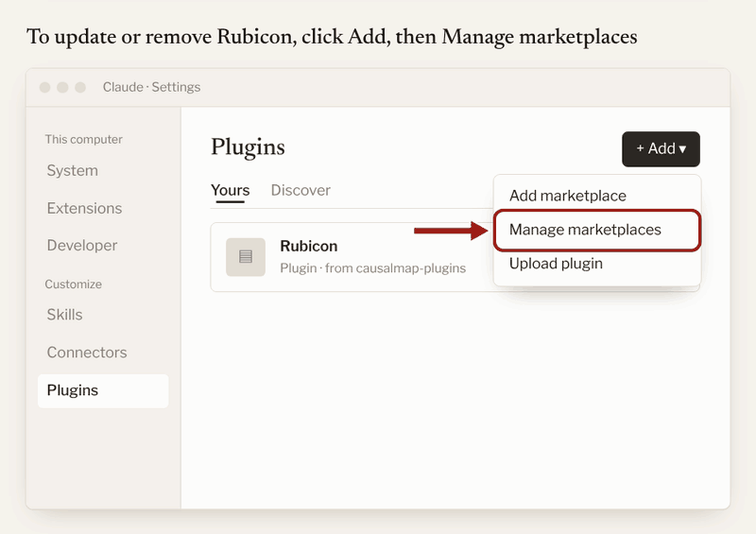
Task: Close the Settings window with first light
Action: click(44, 87)
